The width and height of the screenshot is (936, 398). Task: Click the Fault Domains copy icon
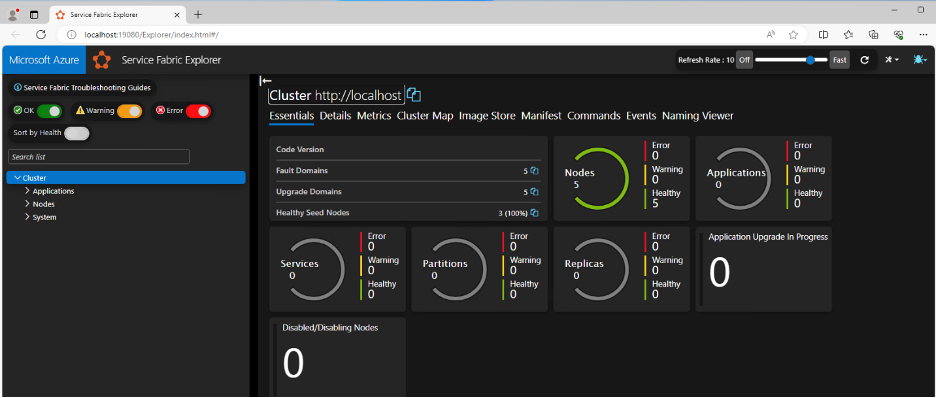pos(535,171)
